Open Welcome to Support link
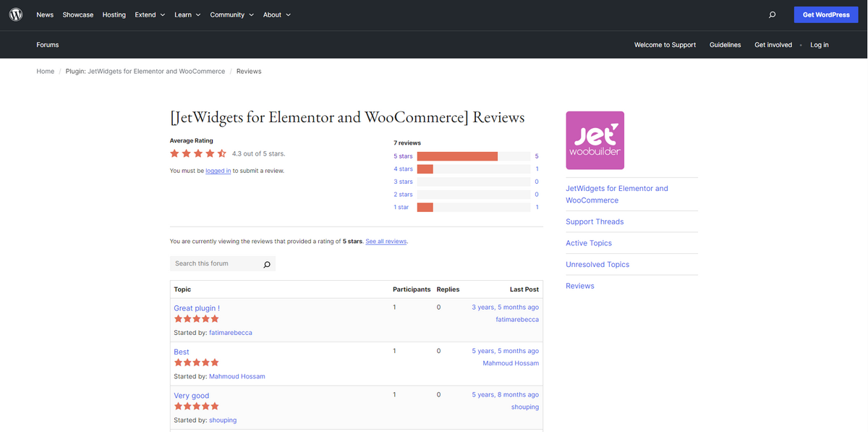The image size is (868, 432). (x=665, y=45)
